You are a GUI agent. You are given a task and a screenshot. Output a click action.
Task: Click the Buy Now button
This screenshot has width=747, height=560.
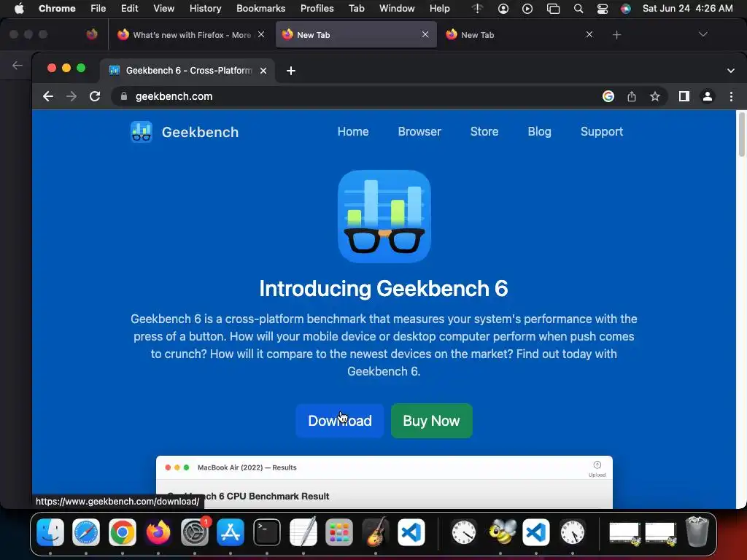(432, 421)
